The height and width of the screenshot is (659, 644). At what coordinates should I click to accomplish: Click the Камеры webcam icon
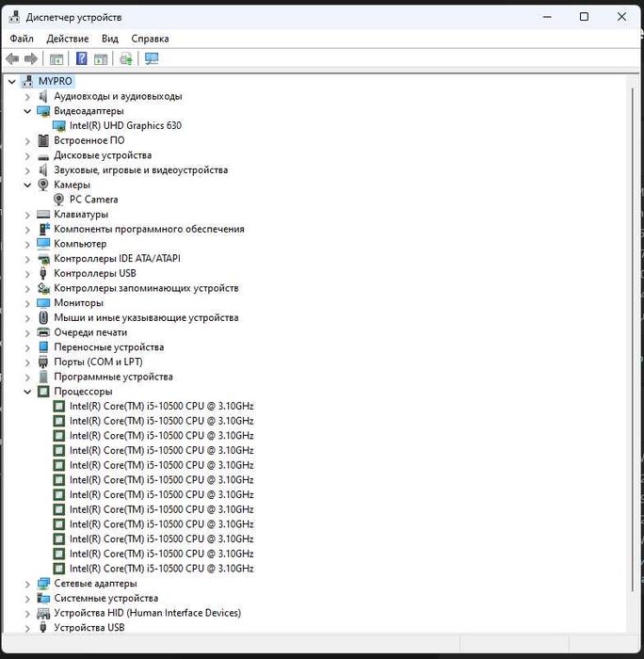(43, 185)
